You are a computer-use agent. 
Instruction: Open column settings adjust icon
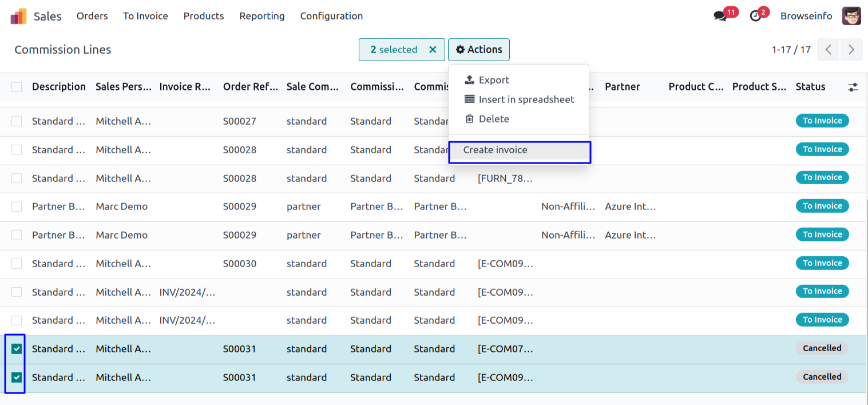[853, 87]
